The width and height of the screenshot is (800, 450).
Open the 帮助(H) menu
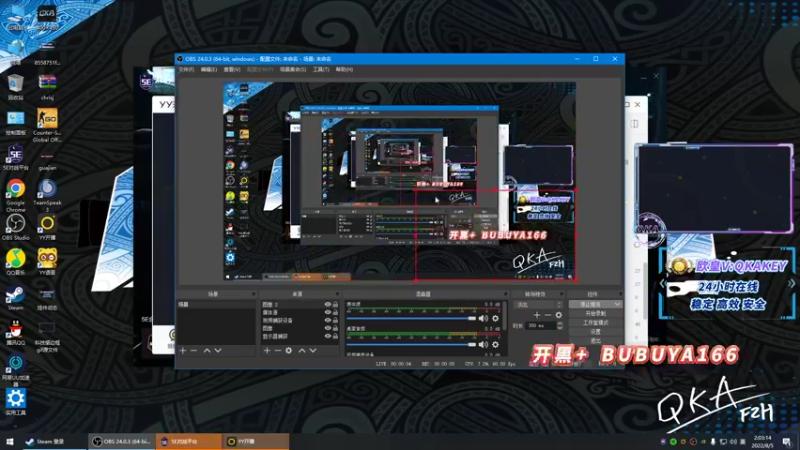click(x=344, y=69)
